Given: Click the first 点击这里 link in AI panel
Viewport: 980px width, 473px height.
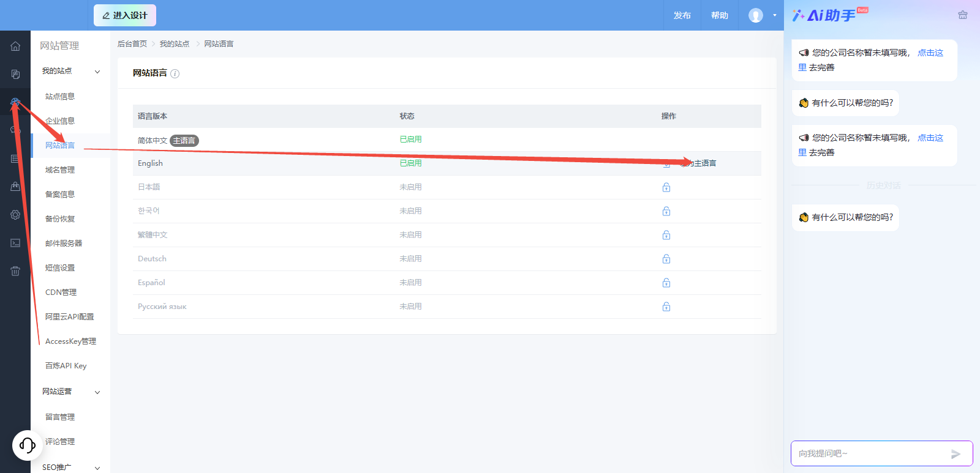Looking at the screenshot, I should click(x=930, y=53).
